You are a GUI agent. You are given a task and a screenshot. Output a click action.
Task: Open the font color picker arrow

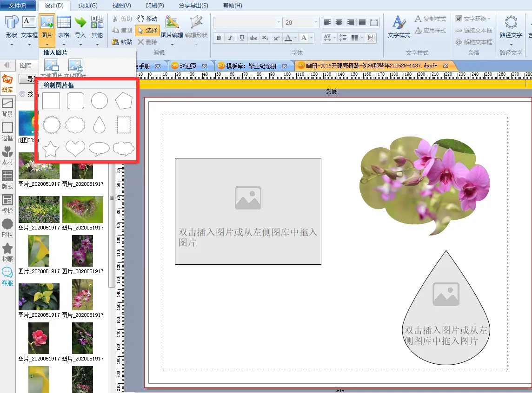(x=295, y=38)
